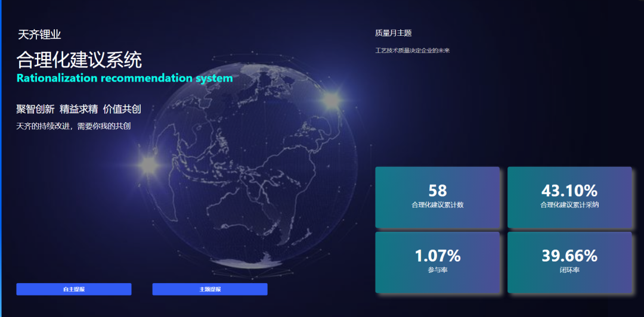Click the 天齐锂业 brand name

[39, 35]
